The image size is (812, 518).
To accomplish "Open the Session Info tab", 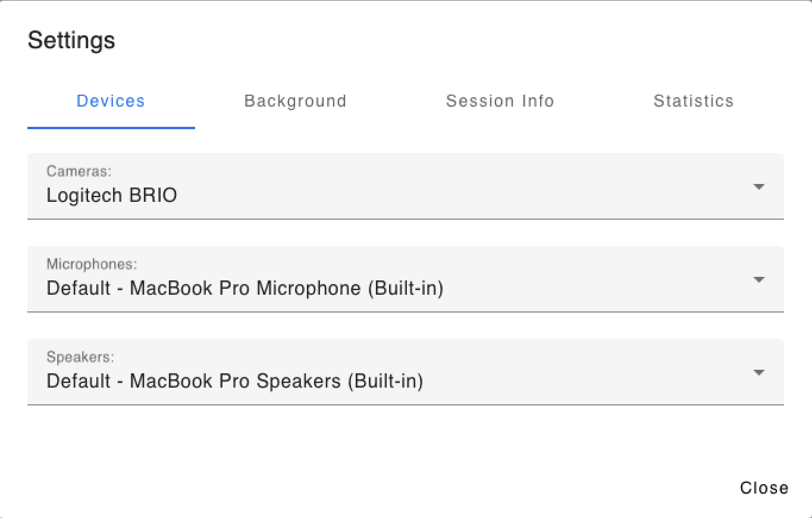I will point(500,101).
